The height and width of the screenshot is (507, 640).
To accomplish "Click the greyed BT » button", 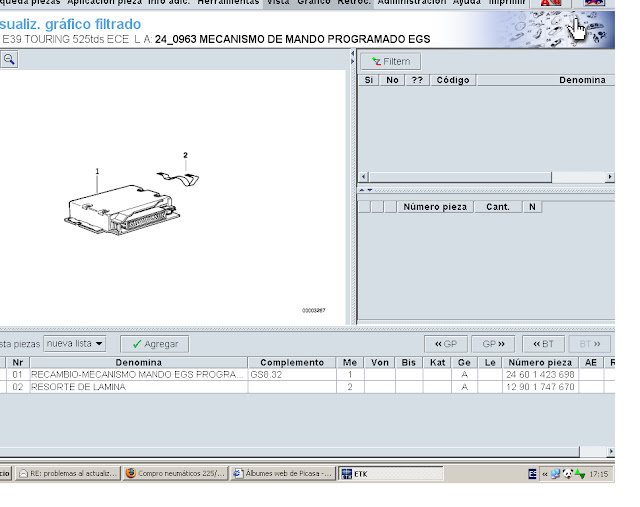I will click(589, 344).
